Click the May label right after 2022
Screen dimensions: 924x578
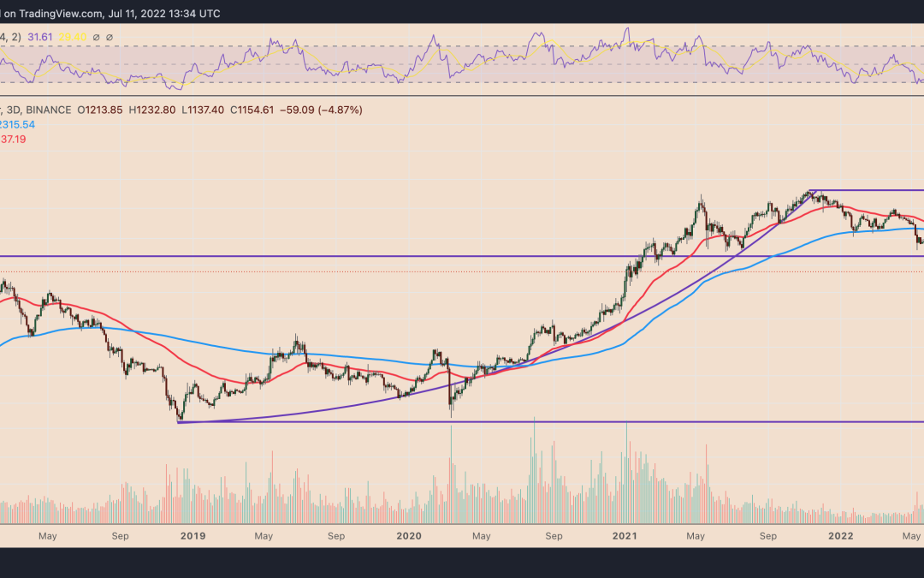pos(911,535)
